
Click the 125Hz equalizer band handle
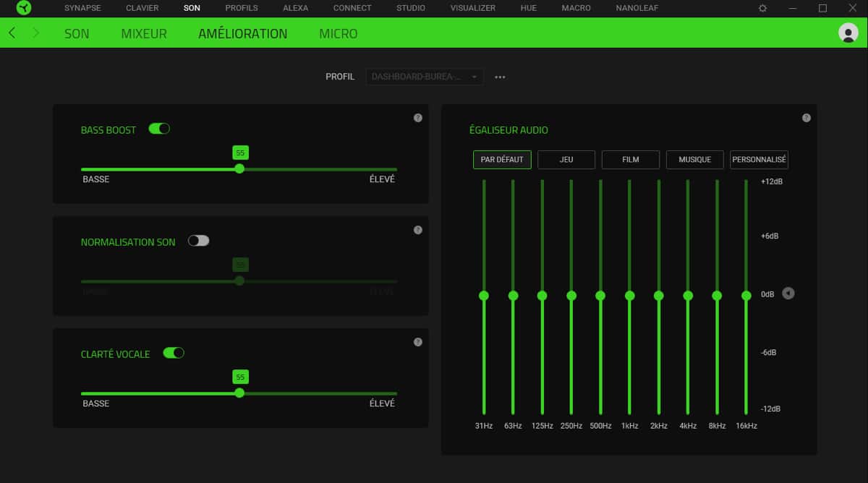542,295
